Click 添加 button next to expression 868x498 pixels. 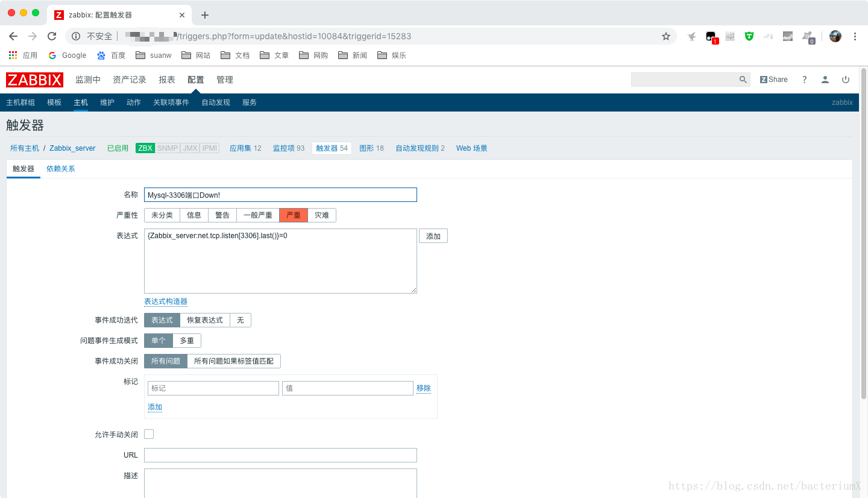tap(433, 236)
